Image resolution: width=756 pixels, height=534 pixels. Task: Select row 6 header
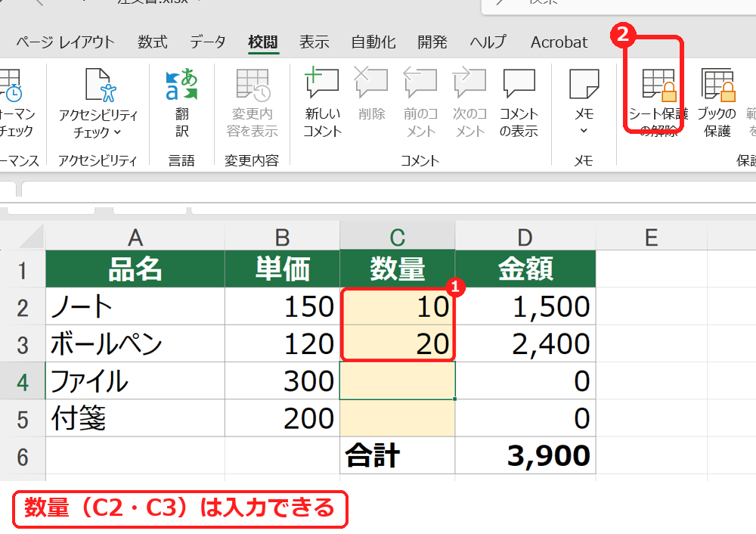[22, 456]
